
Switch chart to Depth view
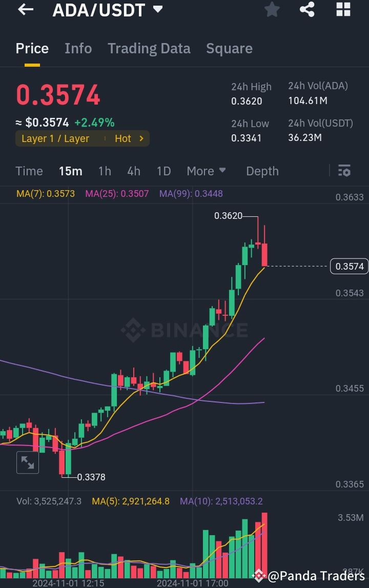point(262,171)
